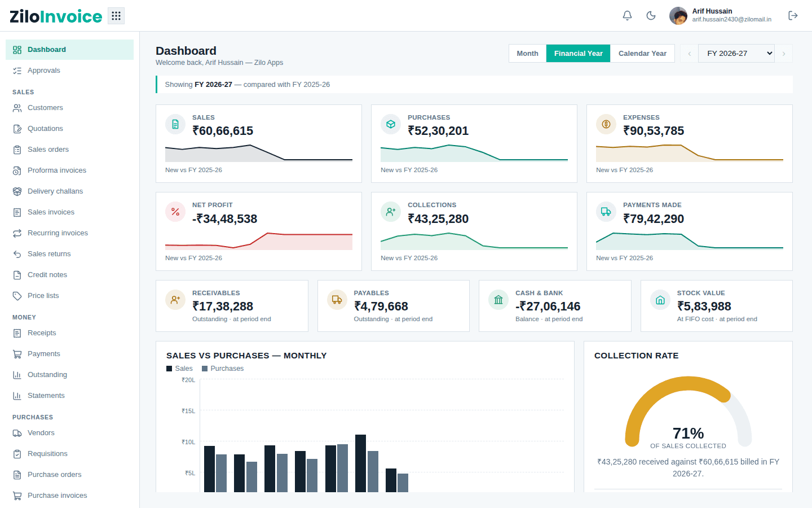Image resolution: width=812 pixels, height=508 pixels.
Task: Open the FY 2026-27 dropdown
Action: (736, 53)
